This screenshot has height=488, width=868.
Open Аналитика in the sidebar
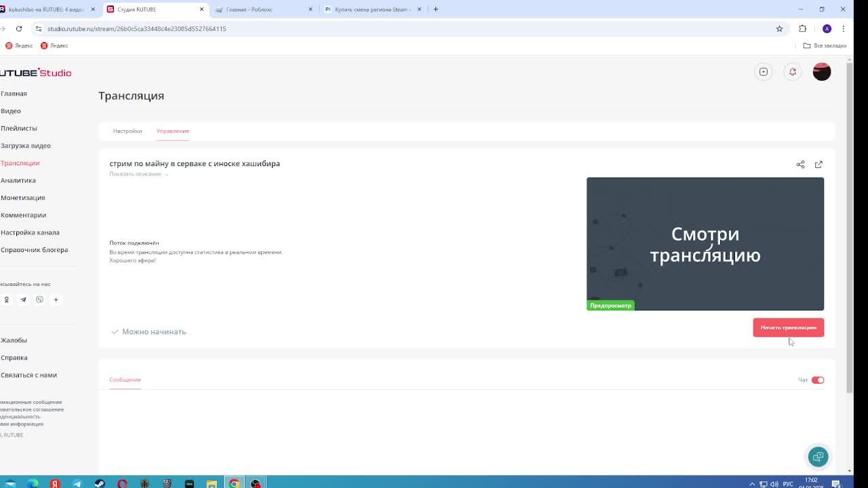point(18,180)
